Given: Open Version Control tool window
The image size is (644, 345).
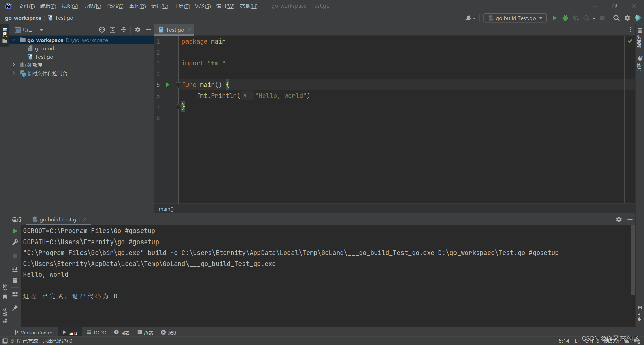Looking at the screenshot, I should (x=34, y=332).
